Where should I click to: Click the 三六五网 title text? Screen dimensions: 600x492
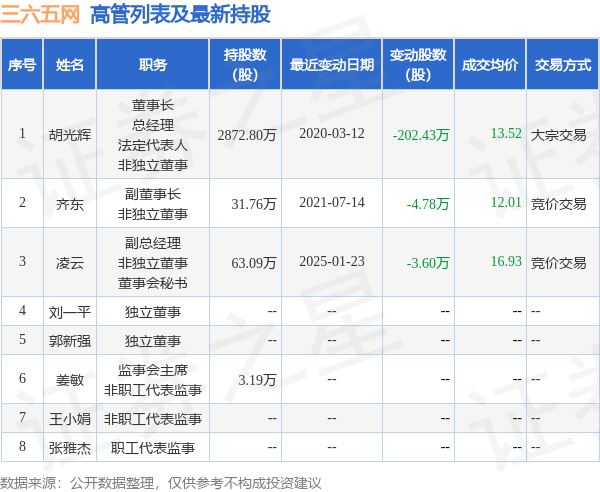coord(40,15)
